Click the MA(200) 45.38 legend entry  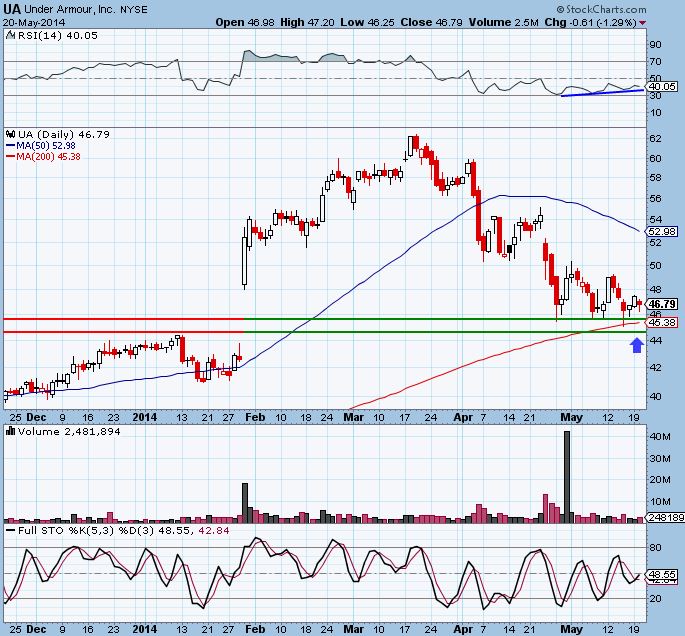click(x=43, y=156)
